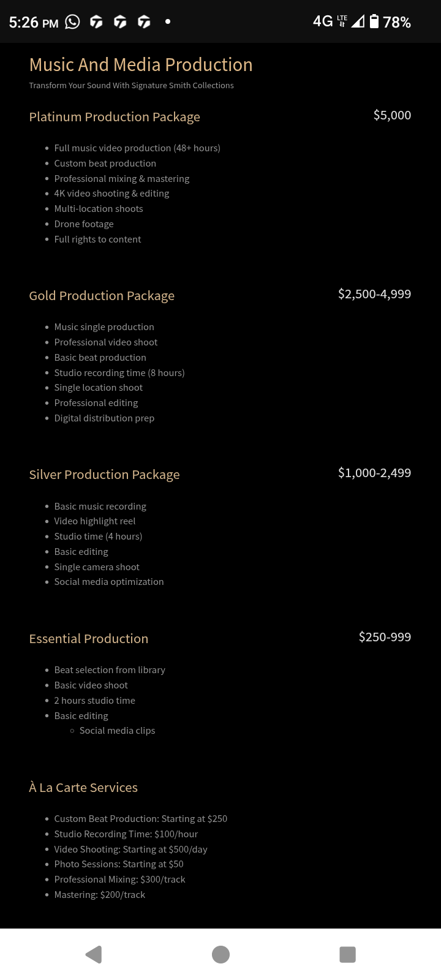
Task: Tap the Essential Production heading
Action: [x=89, y=639]
